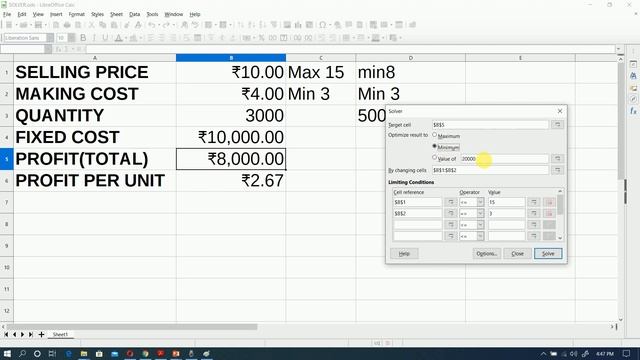Click shrink icon beside Value of field

click(x=558, y=158)
